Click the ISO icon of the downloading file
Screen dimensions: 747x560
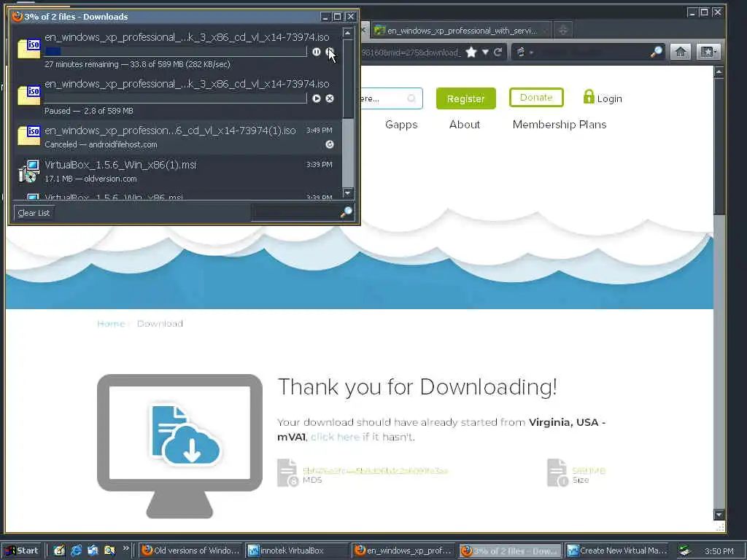tap(29, 48)
